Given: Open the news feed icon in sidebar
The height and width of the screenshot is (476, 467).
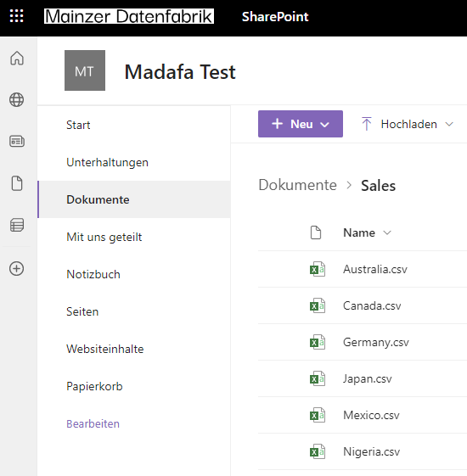Looking at the screenshot, I should point(17,142).
